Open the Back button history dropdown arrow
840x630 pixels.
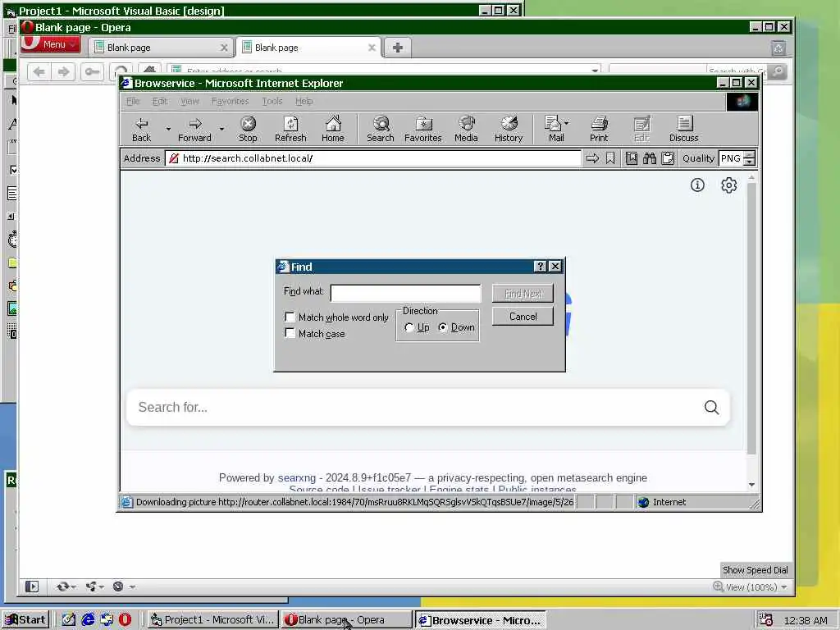click(168, 129)
